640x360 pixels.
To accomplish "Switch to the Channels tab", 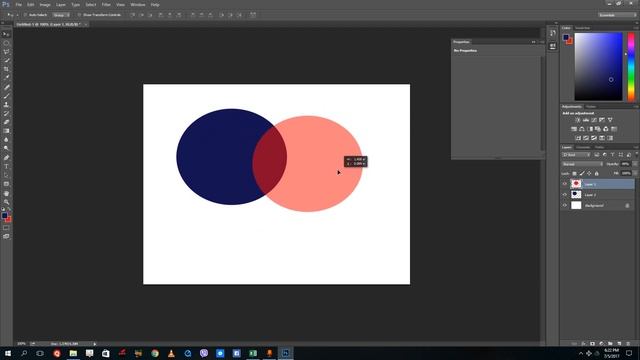I will click(583, 147).
